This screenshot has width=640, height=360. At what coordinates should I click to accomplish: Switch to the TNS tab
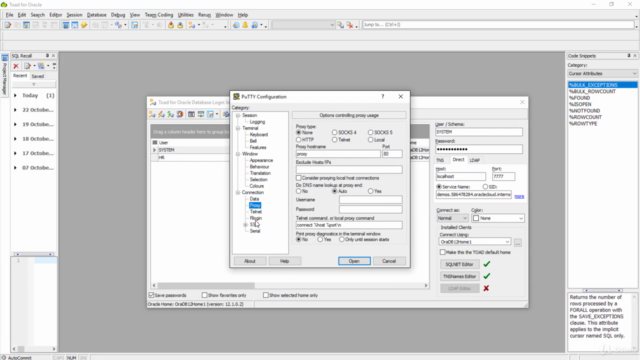coord(440,160)
